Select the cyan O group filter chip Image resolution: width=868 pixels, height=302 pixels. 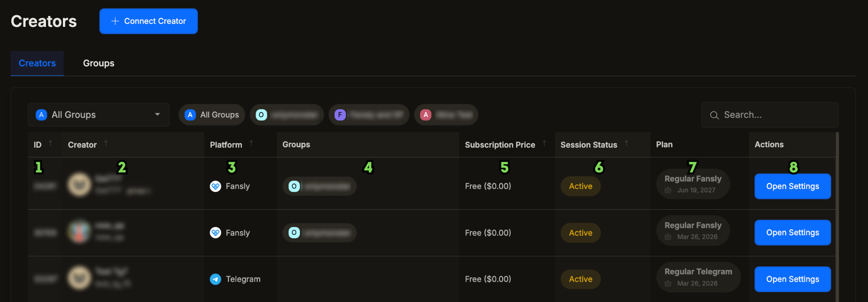tap(286, 115)
